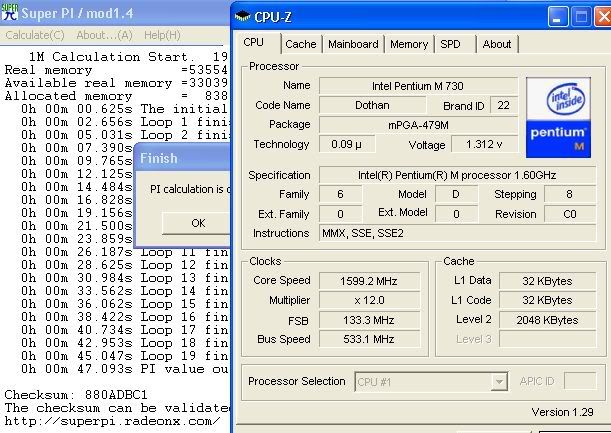The width and height of the screenshot is (611, 433).
Task: Go to the About tab in CPU-Z
Action: [x=497, y=45]
